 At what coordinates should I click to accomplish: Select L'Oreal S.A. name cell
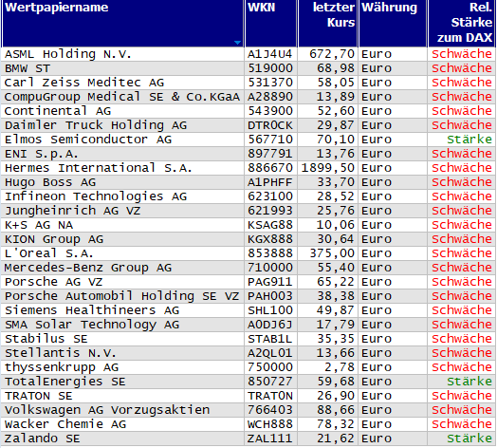tap(48, 253)
